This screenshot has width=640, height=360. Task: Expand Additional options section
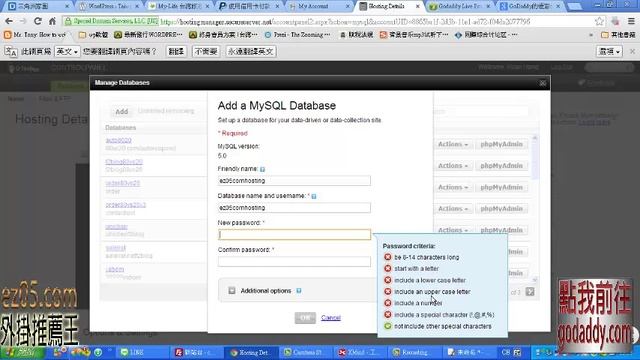[x=232, y=291]
